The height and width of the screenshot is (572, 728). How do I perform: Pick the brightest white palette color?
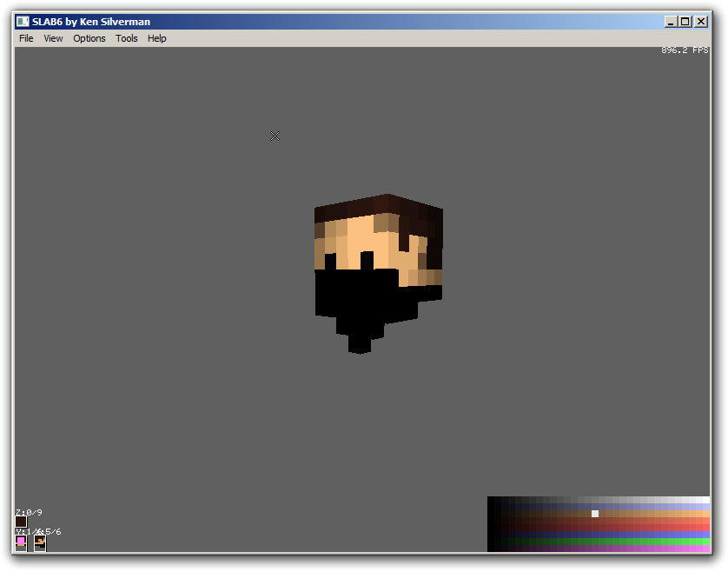pyautogui.click(x=706, y=500)
